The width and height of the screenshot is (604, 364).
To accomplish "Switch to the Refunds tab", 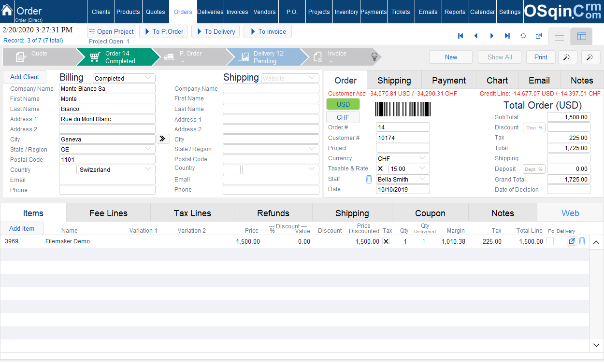I will (273, 213).
